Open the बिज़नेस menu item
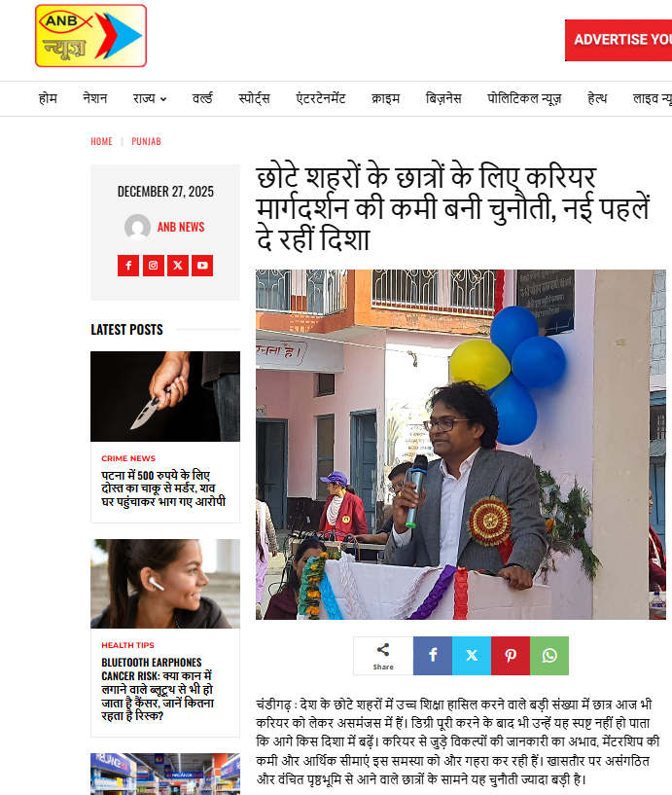672x795 pixels. pyautogui.click(x=443, y=98)
